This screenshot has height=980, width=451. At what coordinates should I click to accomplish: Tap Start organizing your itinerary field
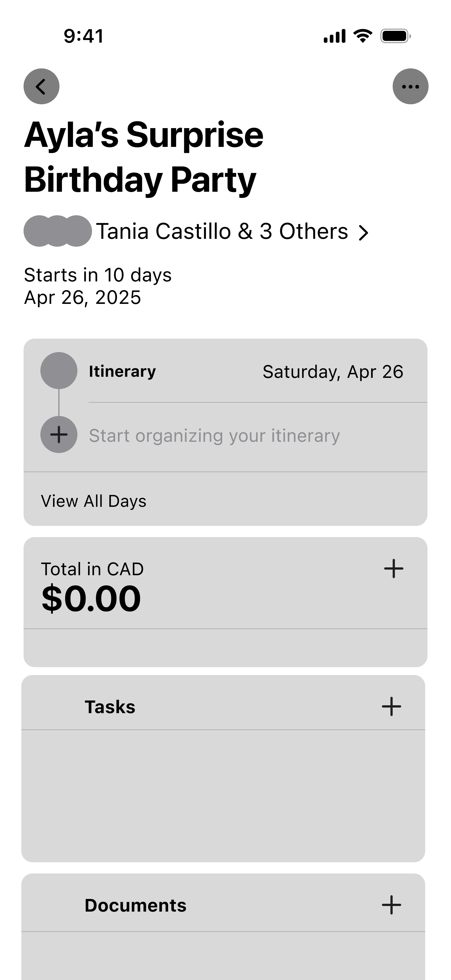point(214,436)
